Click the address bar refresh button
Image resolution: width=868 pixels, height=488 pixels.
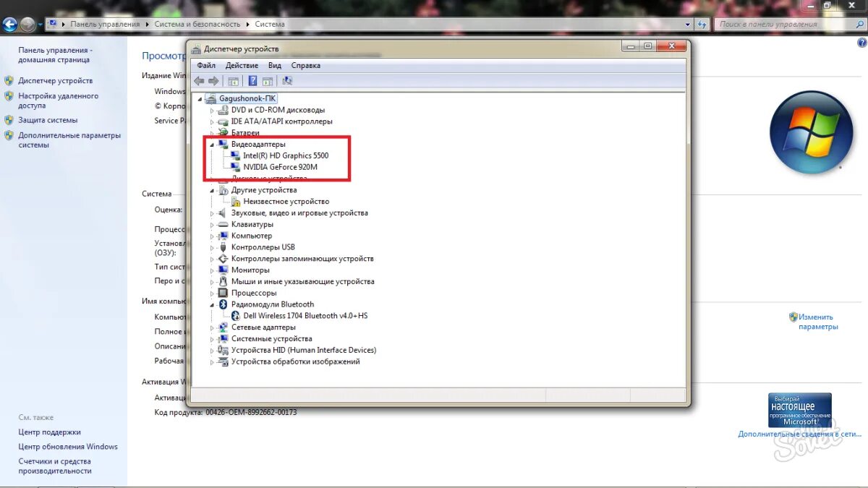pyautogui.click(x=702, y=24)
